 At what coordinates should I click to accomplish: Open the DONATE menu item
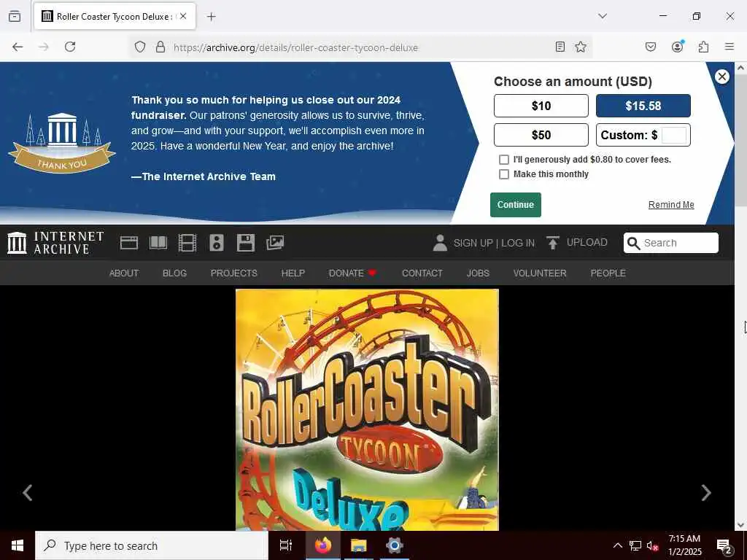coord(352,273)
